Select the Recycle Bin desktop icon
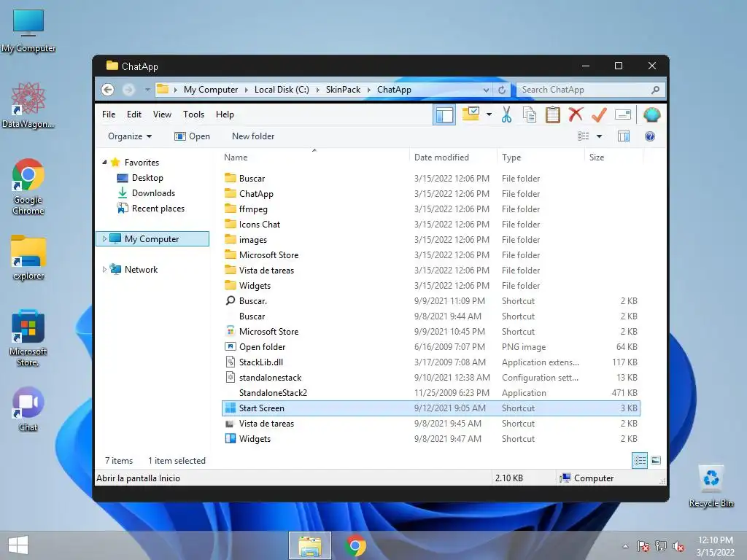747x560 pixels. pos(711,486)
